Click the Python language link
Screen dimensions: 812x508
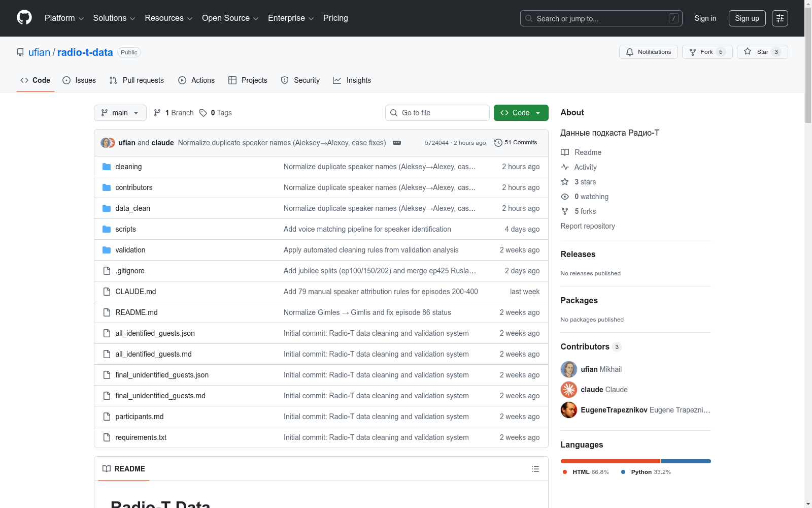(646, 472)
